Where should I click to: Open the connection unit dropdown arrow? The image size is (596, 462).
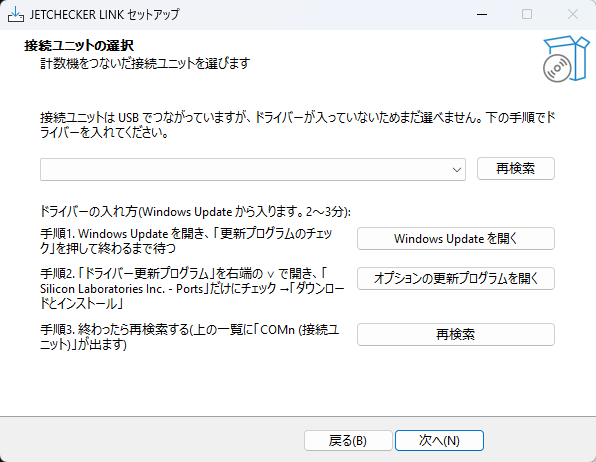pyautogui.click(x=457, y=170)
